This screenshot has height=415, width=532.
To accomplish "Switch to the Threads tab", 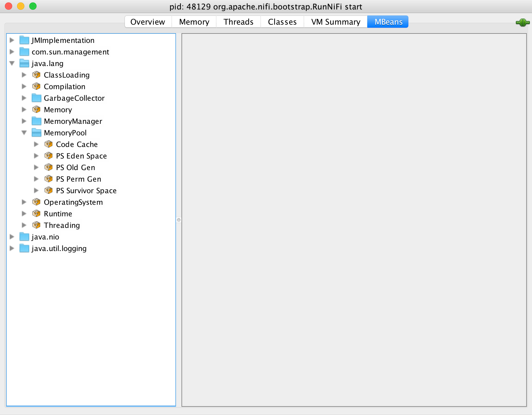I will click(238, 22).
